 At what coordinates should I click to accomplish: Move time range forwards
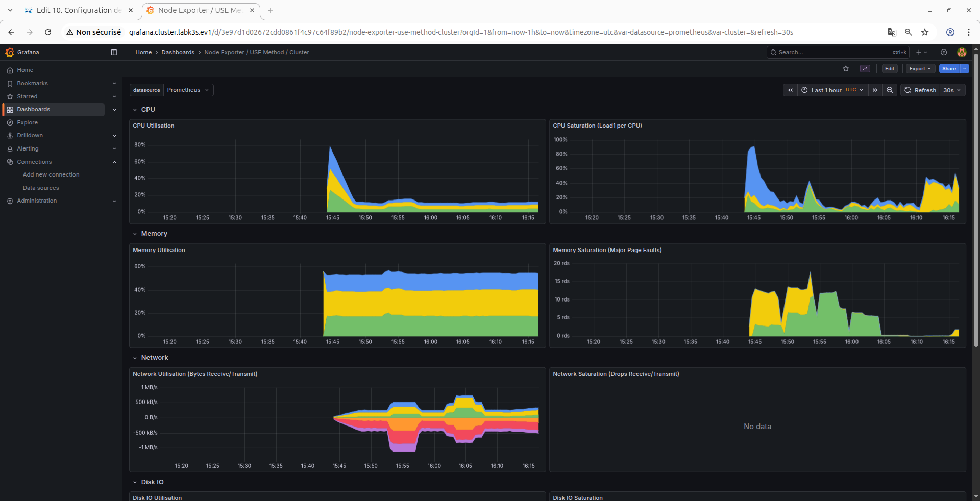point(875,90)
